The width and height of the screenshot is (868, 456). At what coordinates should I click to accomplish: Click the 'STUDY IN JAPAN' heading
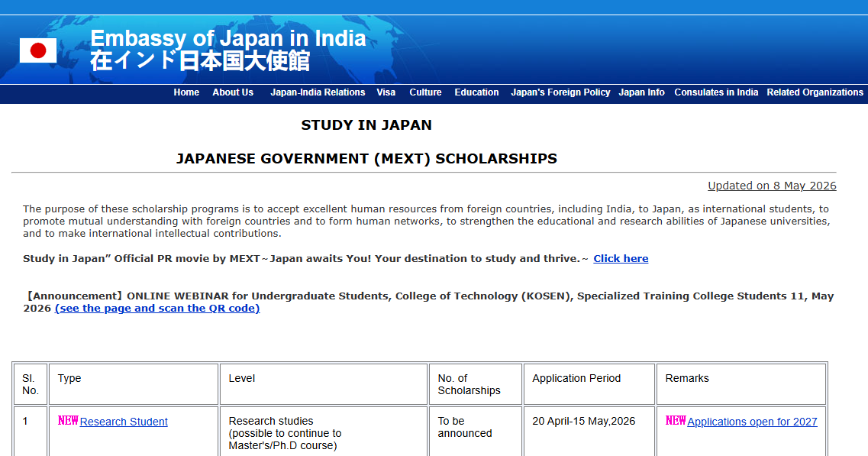point(366,125)
